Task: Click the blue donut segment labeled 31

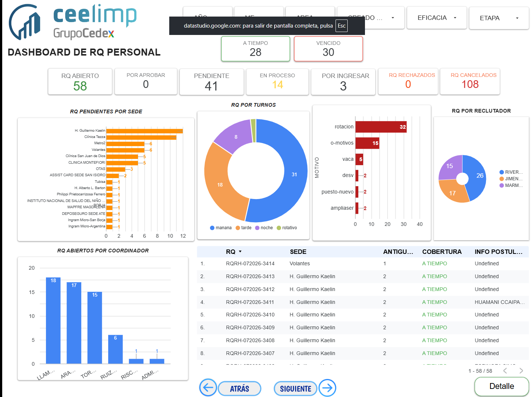Action: click(x=294, y=174)
